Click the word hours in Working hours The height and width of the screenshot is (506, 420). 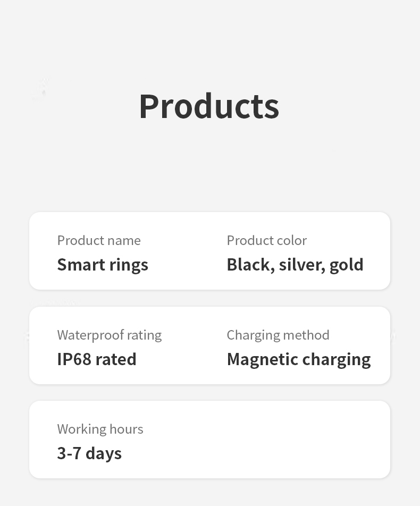click(x=127, y=429)
